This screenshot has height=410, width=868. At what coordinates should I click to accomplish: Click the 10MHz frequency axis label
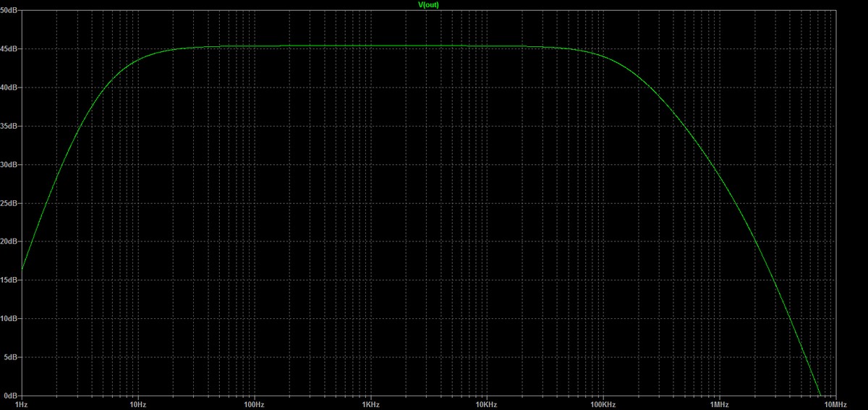point(835,405)
